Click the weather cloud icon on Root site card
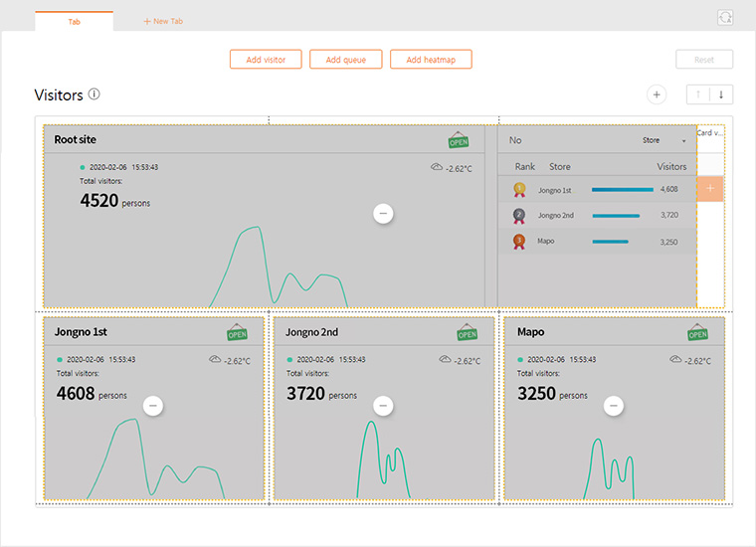This screenshot has height=547, width=756. 437,167
